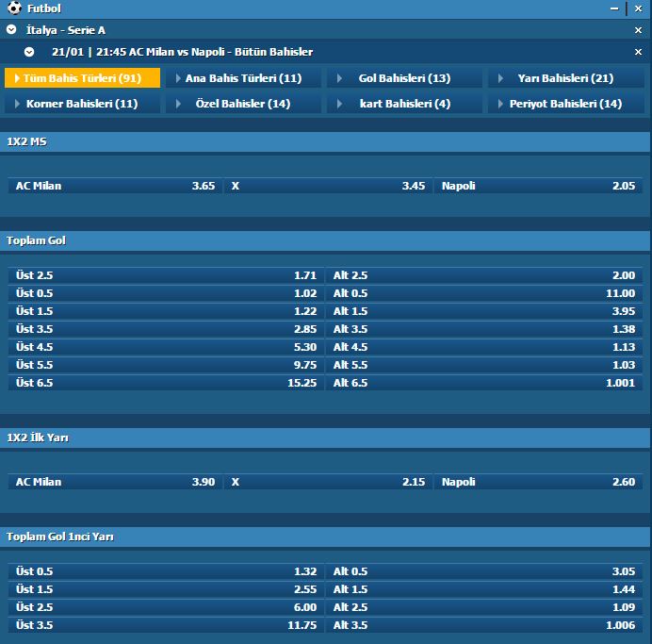The height and width of the screenshot is (644, 652).
Task: Minimize the Futbol panel with the dash icon
Action: pos(614,8)
